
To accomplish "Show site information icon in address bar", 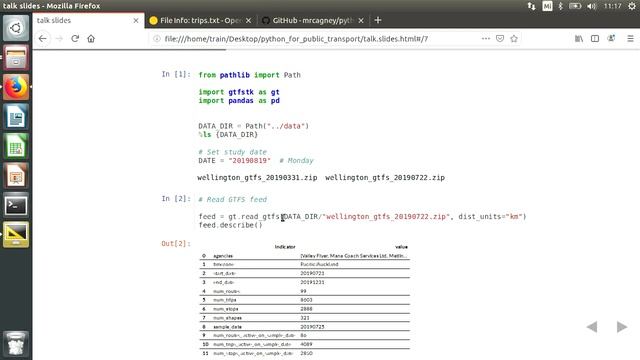I will tap(156, 39).
